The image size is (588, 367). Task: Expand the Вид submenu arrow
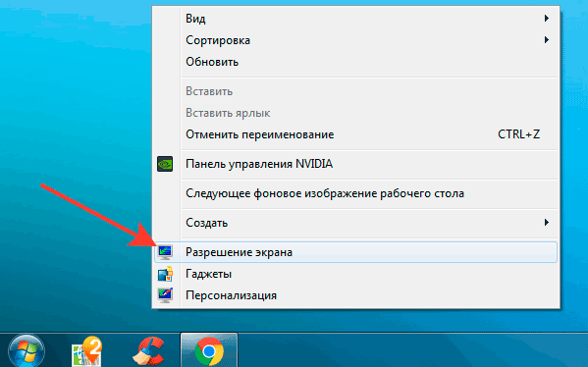click(x=547, y=18)
